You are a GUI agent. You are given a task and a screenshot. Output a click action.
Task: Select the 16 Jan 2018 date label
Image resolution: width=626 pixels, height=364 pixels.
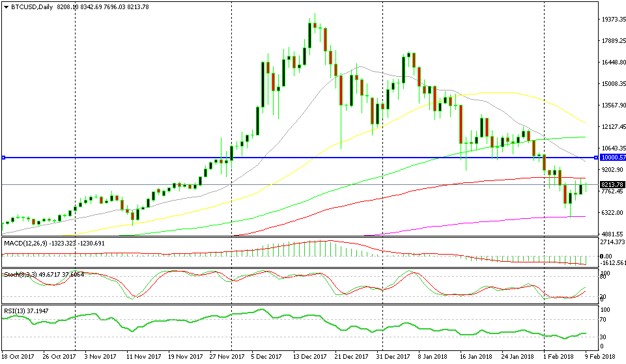[476, 356]
